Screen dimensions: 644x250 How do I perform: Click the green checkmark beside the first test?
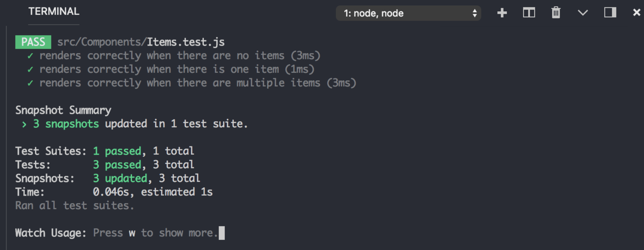[x=30, y=55]
